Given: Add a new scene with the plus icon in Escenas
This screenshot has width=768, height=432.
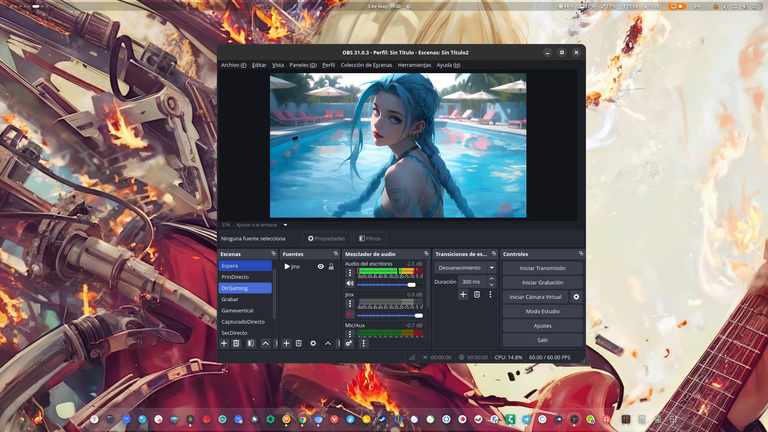Looking at the screenshot, I should point(224,343).
